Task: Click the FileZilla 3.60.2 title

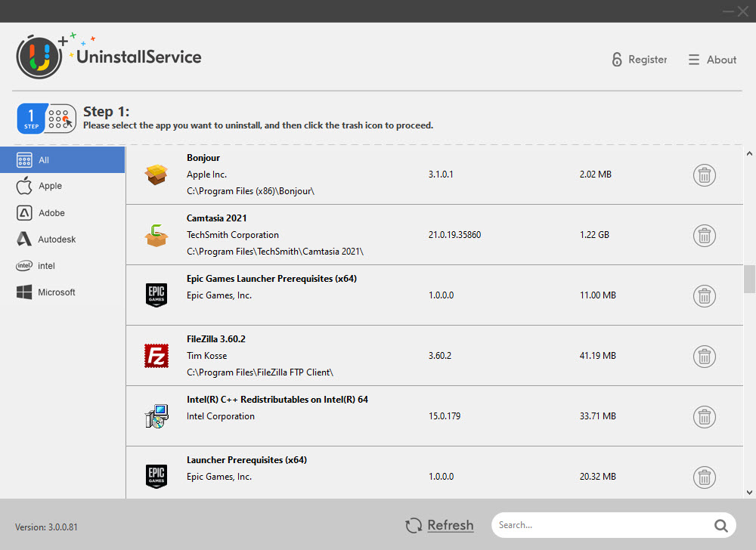Action: (x=216, y=339)
